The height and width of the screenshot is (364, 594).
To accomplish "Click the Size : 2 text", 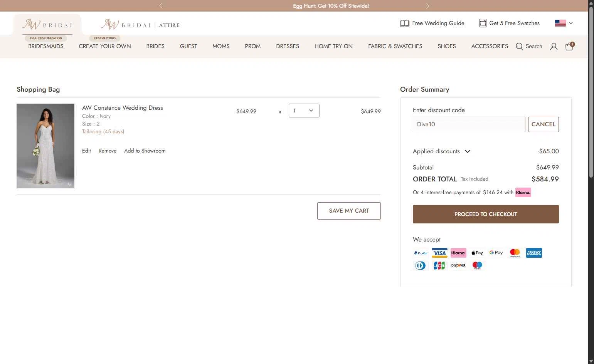I will 91,124.
